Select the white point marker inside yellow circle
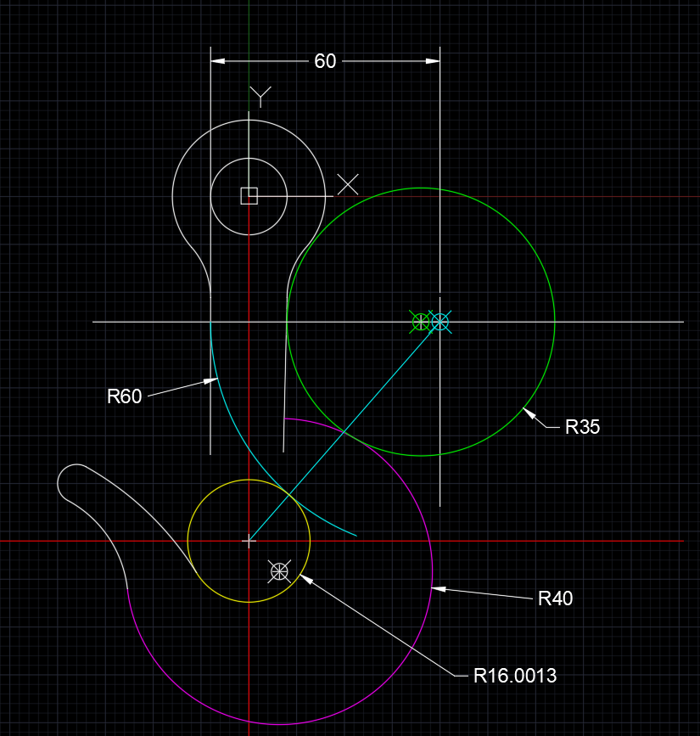Screen dimensions: 700x736 [280, 571]
